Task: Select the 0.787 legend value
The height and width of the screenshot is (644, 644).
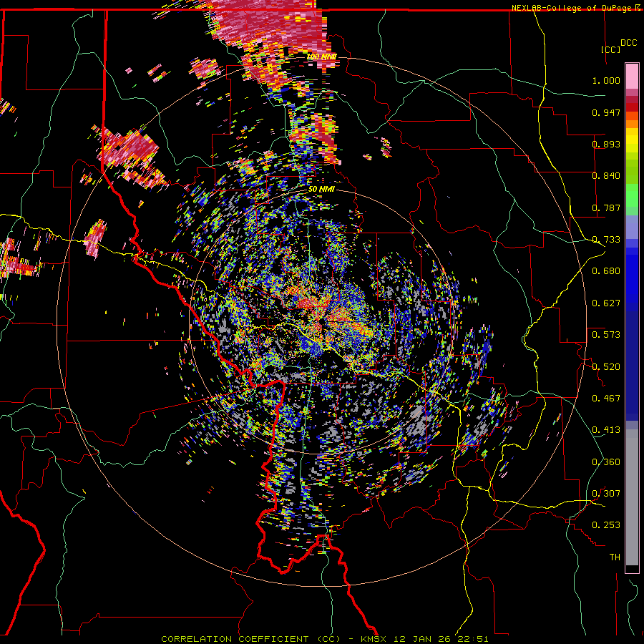Action: pos(606,208)
